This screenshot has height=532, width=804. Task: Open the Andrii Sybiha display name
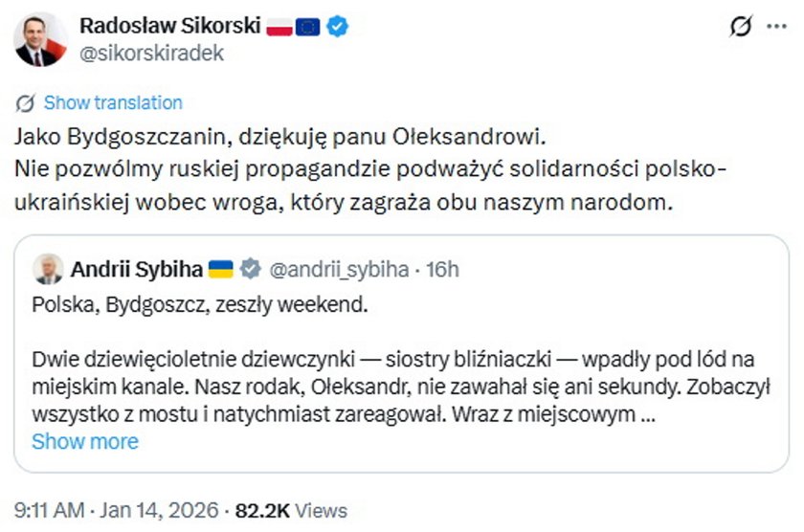[x=136, y=270]
